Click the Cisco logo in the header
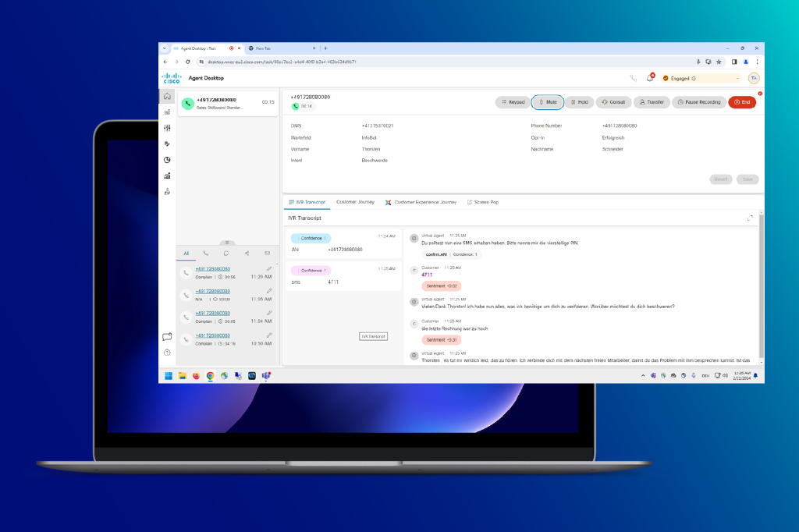The height and width of the screenshot is (532, 799). click(x=171, y=78)
